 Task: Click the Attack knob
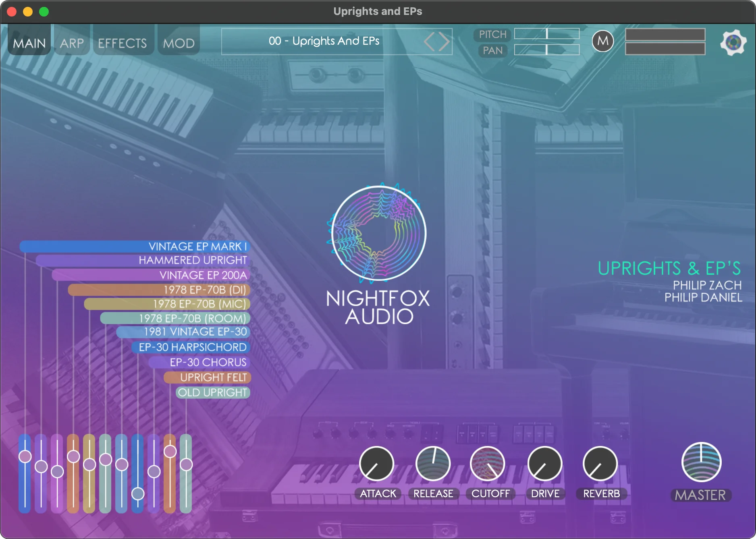[x=377, y=464]
